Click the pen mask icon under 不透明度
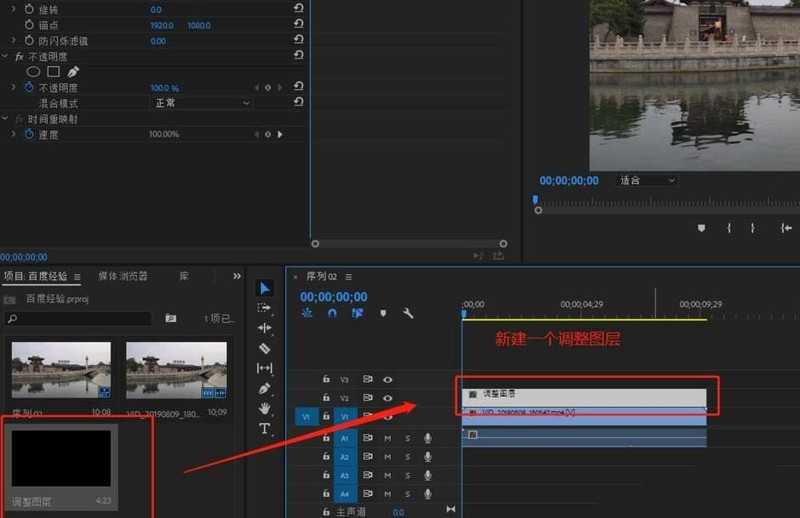Viewport: 800px width, 518px height. (73, 72)
